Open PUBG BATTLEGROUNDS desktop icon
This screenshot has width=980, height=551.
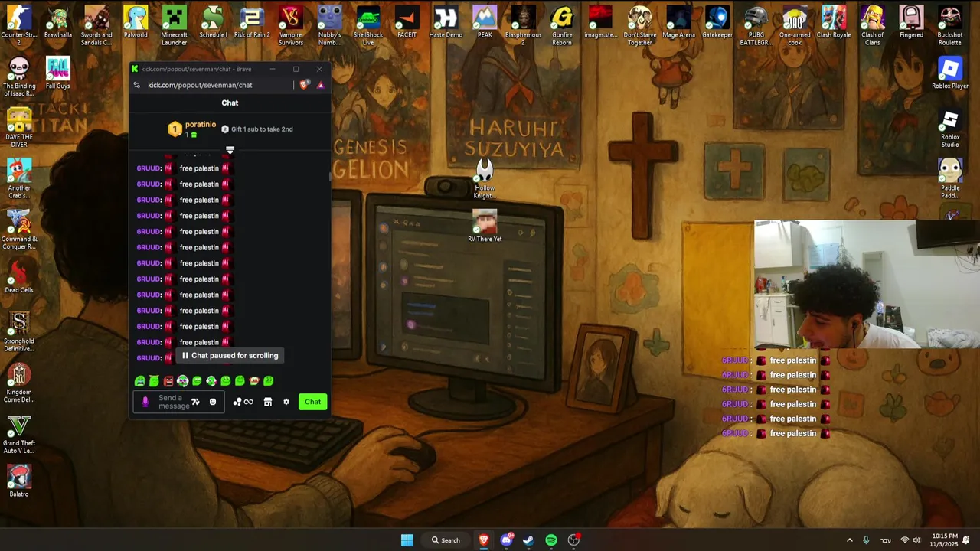[x=756, y=25]
